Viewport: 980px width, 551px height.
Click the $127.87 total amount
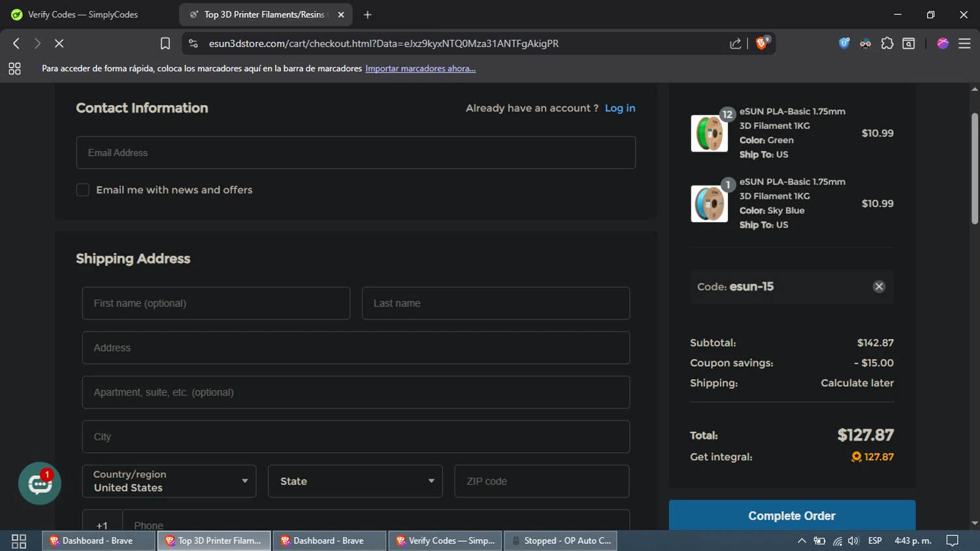click(x=866, y=435)
